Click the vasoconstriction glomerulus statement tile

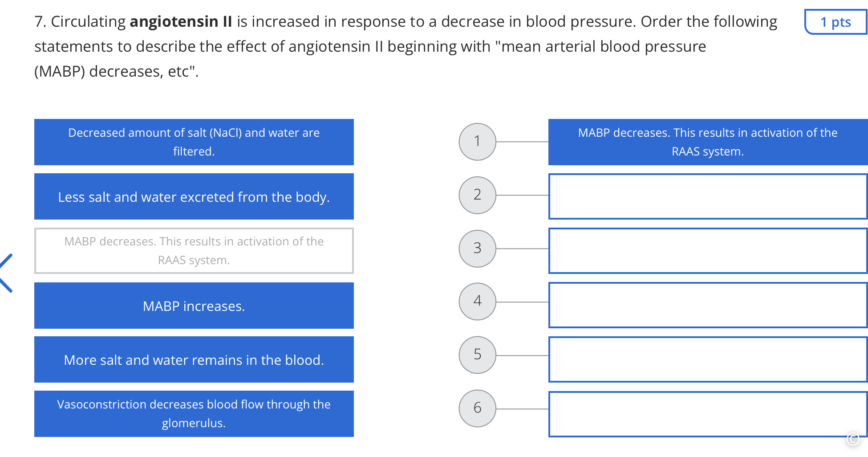[x=194, y=414]
